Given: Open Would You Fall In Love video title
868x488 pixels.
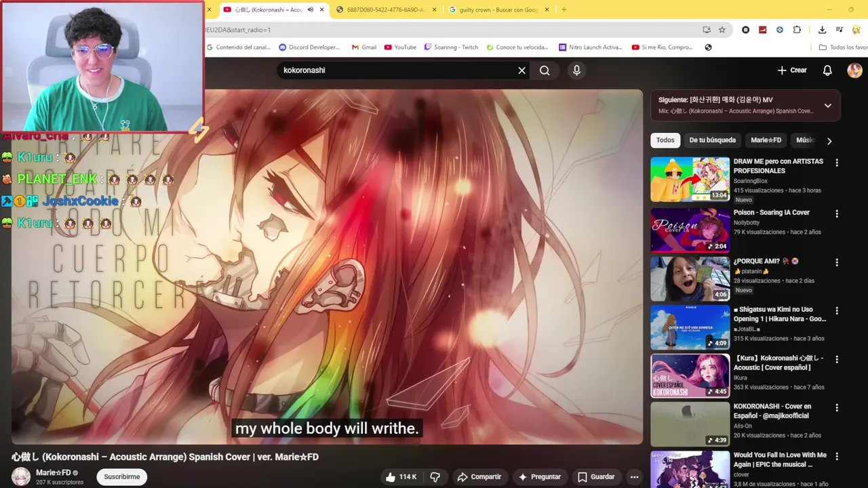Looking at the screenshot, I should [780, 460].
